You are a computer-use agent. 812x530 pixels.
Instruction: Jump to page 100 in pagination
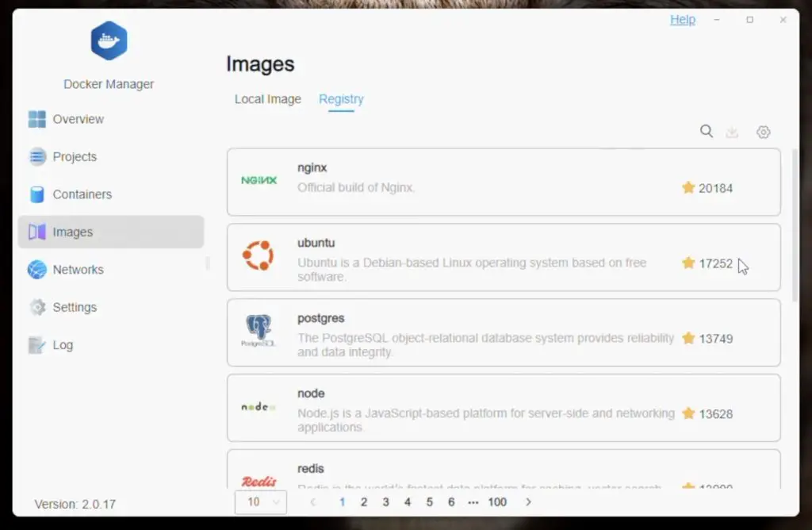[x=497, y=501]
